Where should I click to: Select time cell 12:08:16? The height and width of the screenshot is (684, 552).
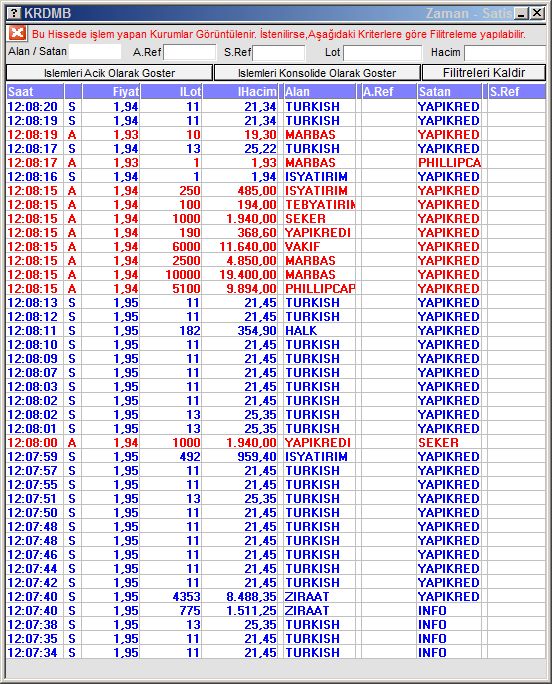pos(33,177)
